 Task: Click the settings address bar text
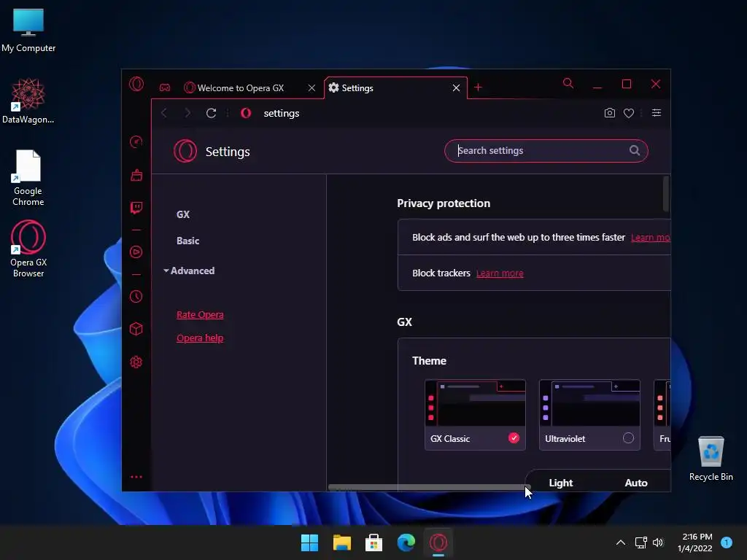click(282, 113)
